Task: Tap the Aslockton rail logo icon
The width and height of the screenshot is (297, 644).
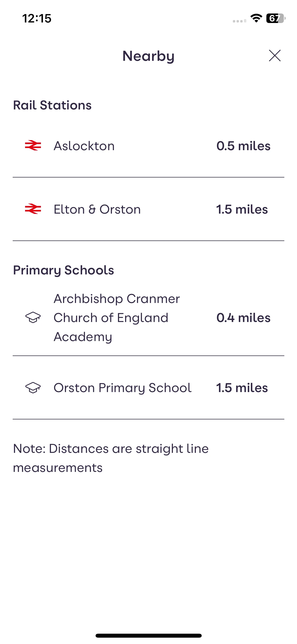Action: tap(33, 146)
